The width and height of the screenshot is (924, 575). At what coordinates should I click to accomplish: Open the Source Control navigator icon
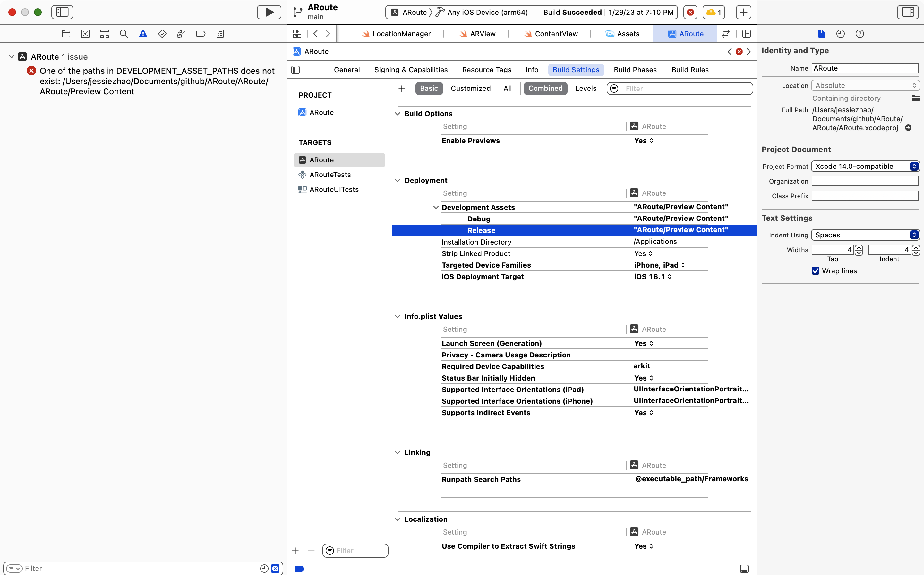click(x=85, y=34)
